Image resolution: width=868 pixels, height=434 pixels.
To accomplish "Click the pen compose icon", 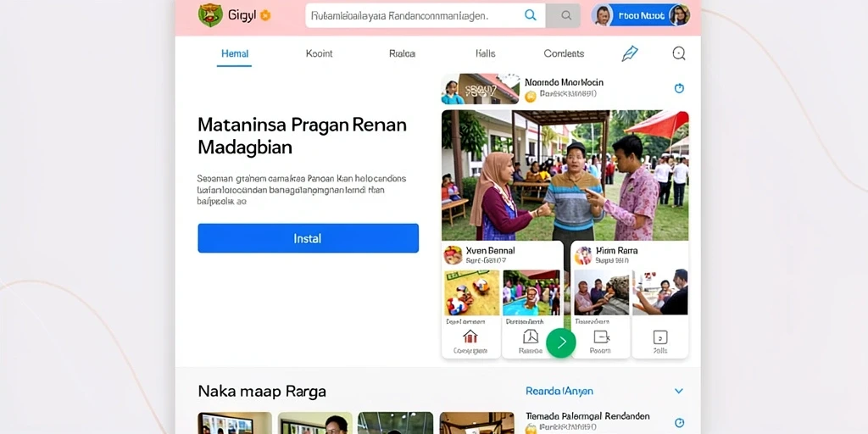I will pyautogui.click(x=630, y=53).
